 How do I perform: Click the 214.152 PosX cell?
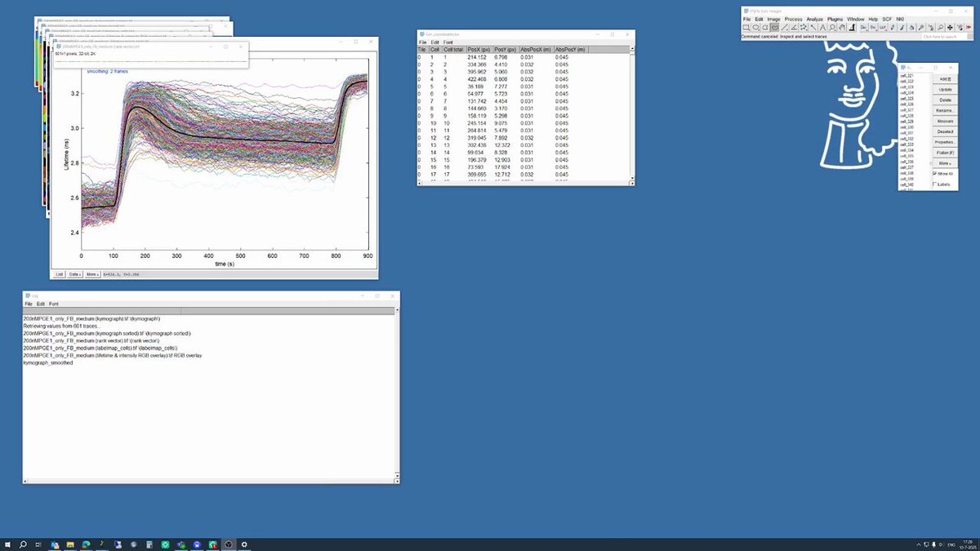[477, 57]
